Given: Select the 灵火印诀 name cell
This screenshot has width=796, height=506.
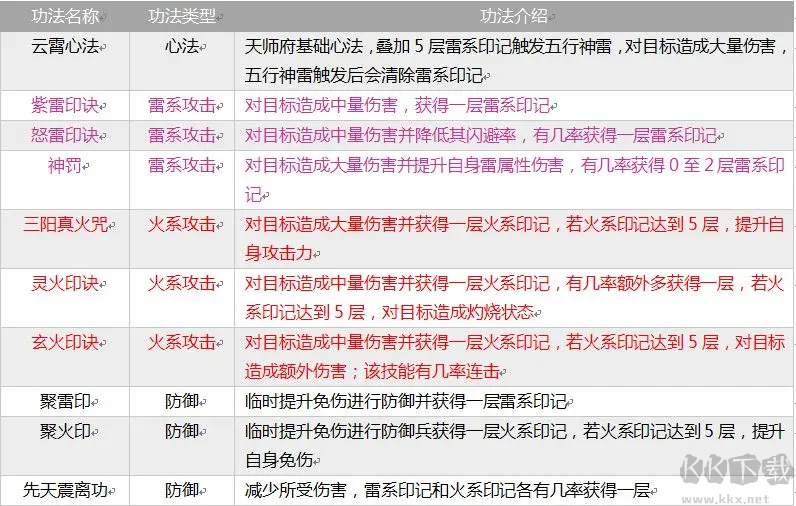Looking at the screenshot, I should click(65, 298).
